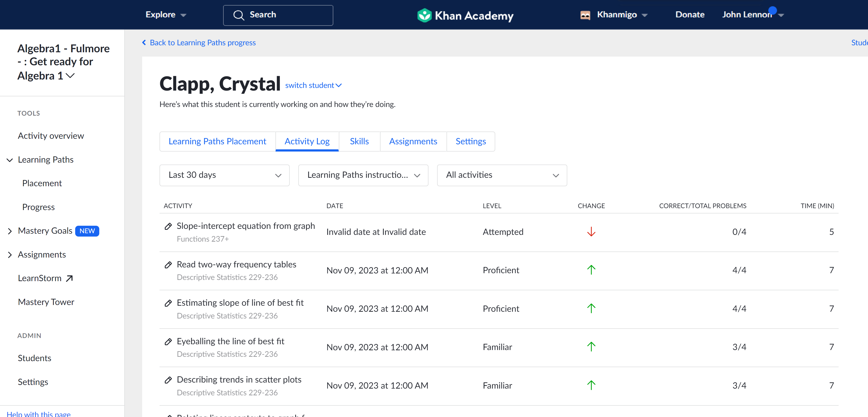
Task: Open Describing trends in scatter plots activity
Action: tap(239, 380)
